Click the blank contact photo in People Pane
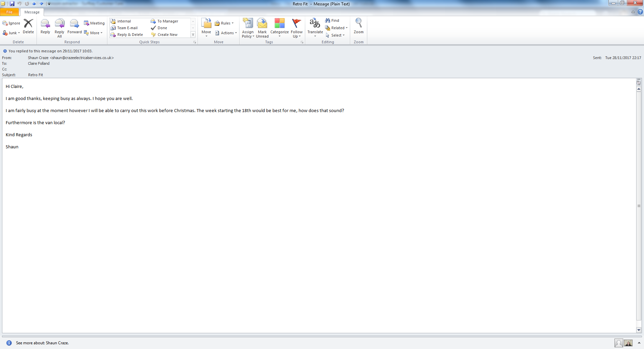This screenshot has width=644, height=349. (x=619, y=343)
